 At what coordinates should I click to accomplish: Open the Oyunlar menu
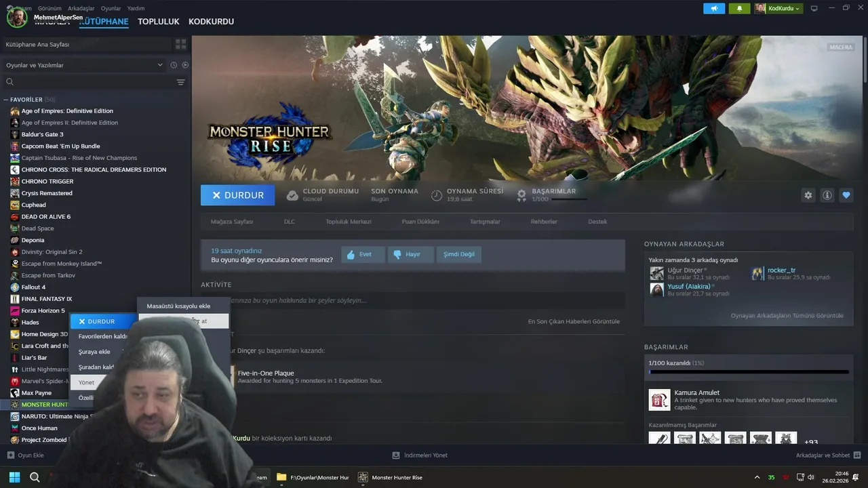tap(111, 8)
